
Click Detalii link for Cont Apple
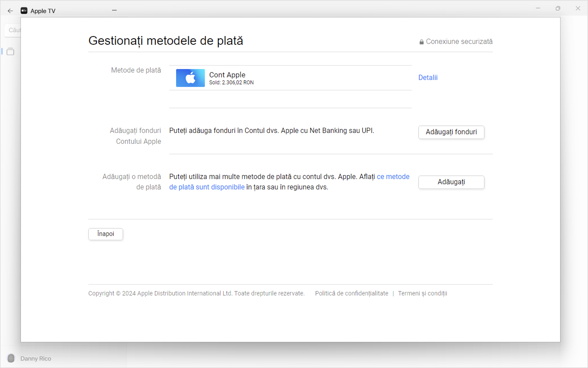(x=428, y=77)
